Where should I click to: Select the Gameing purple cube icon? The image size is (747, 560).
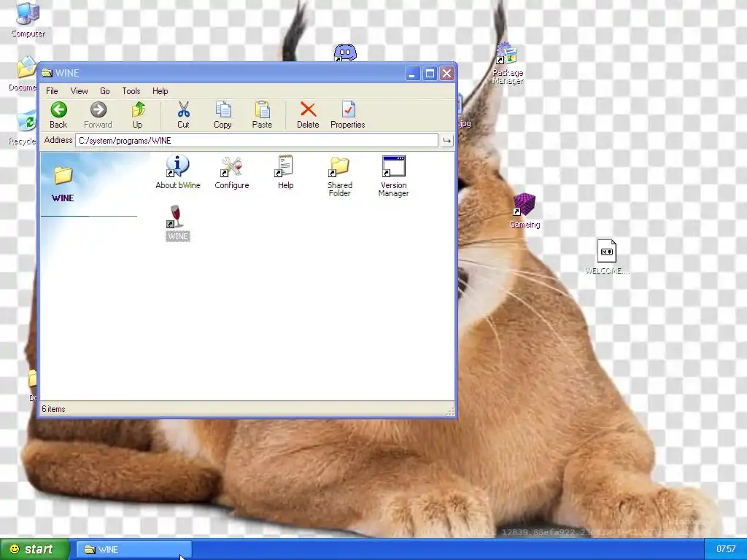coord(525,211)
